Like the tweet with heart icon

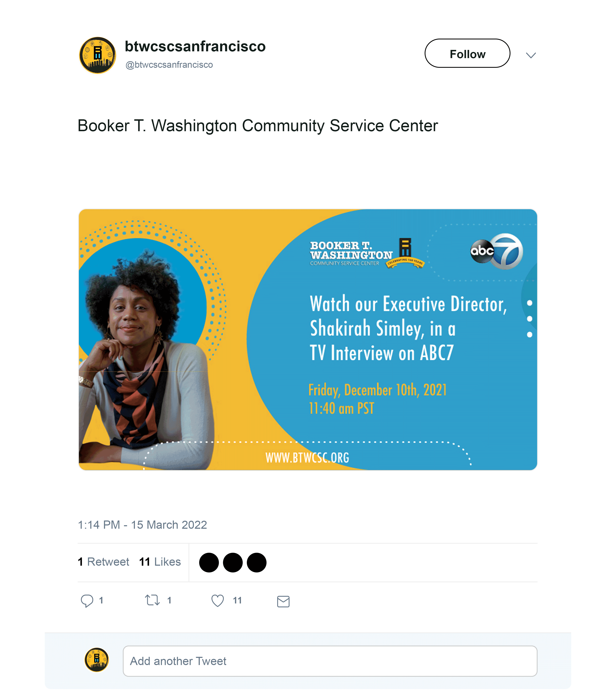coord(217,601)
